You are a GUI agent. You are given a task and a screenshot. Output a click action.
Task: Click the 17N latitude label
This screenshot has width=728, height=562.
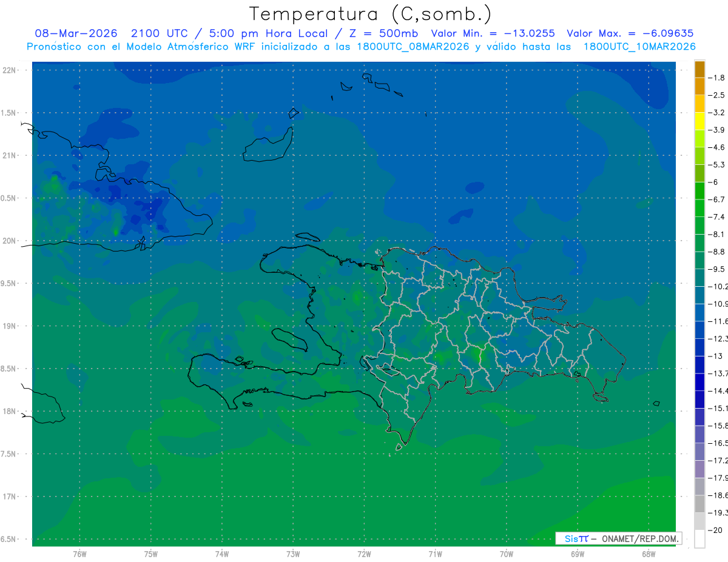[x=10, y=497]
